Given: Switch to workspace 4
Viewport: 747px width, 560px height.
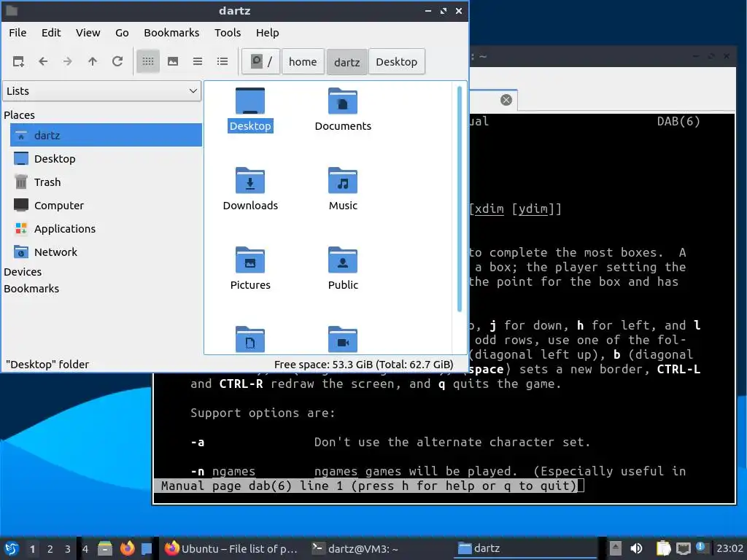Looking at the screenshot, I should (85, 549).
